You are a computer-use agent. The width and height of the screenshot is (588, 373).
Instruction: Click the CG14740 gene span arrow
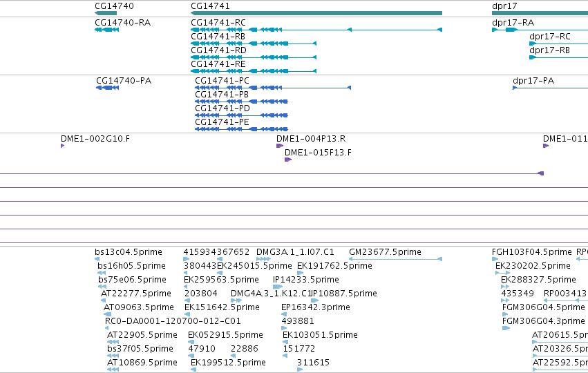(106, 13)
